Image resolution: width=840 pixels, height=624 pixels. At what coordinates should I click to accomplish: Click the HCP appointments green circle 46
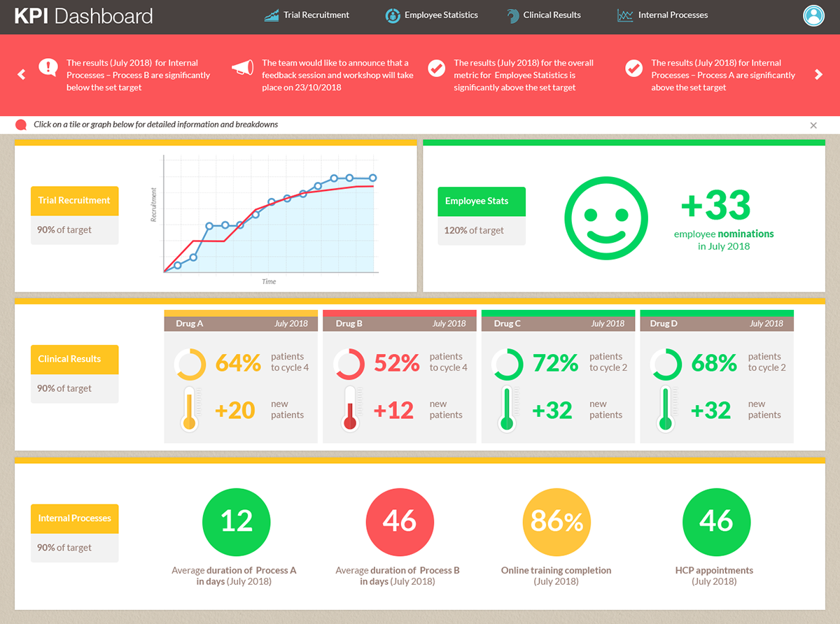click(x=716, y=522)
